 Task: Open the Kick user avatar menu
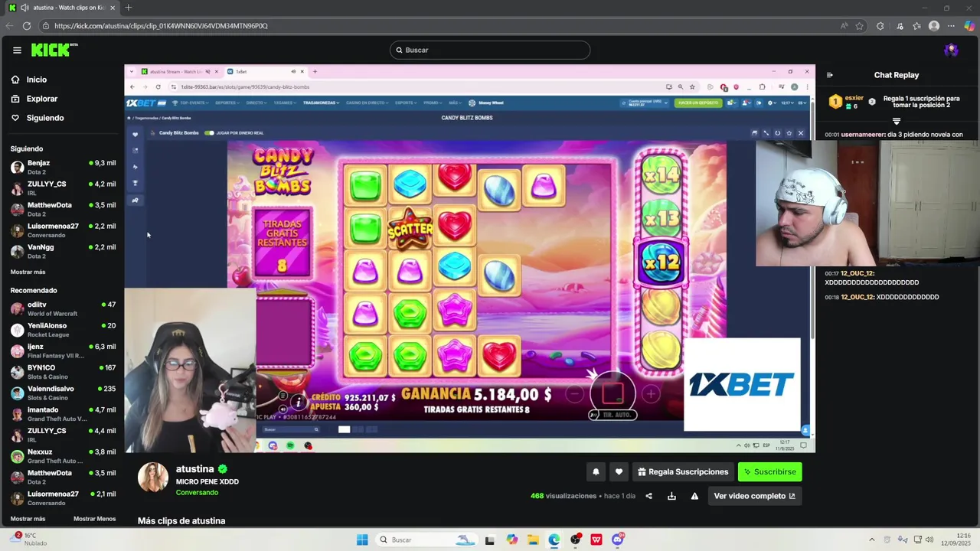point(951,50)
